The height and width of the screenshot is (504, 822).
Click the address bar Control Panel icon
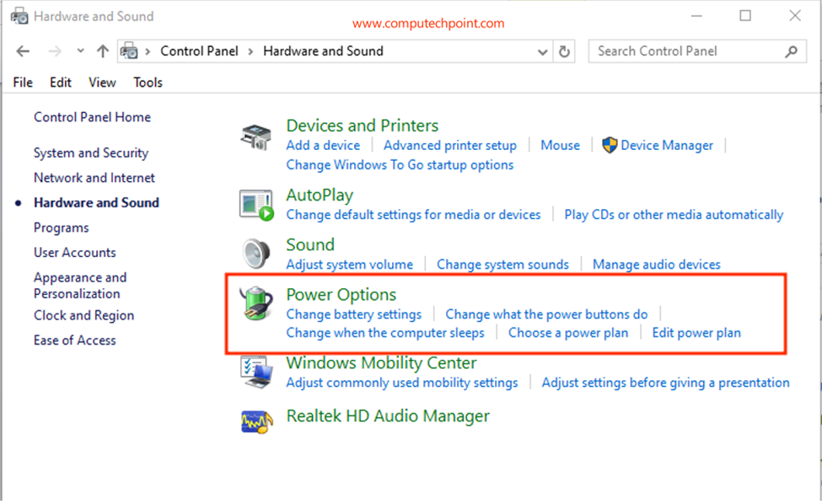tap(129, 51)
